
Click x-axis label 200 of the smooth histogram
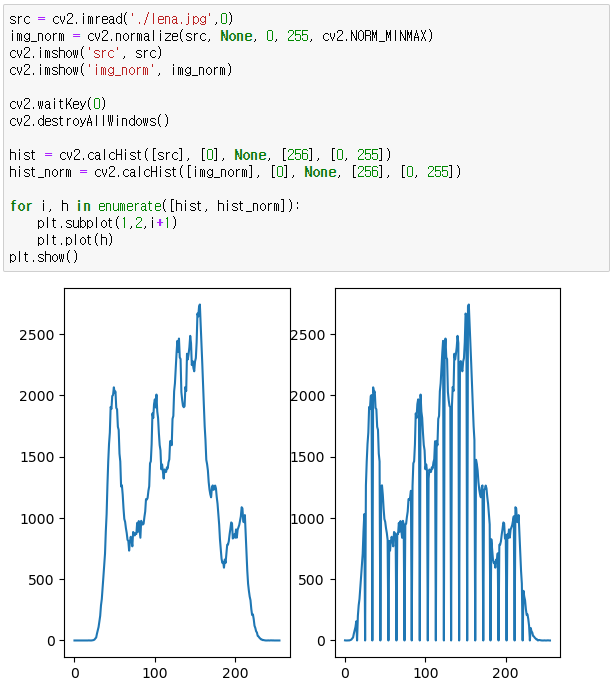click(235, 673)
